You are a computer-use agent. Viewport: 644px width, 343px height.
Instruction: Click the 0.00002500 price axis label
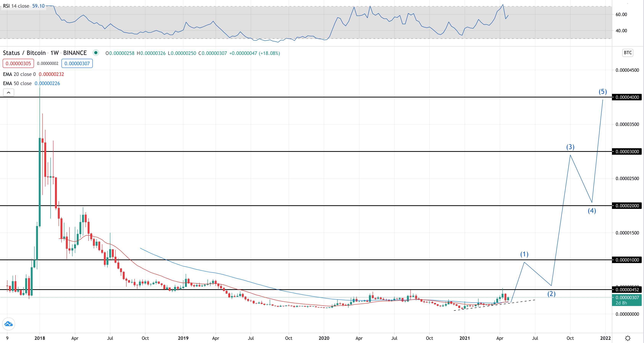(627, 178)
